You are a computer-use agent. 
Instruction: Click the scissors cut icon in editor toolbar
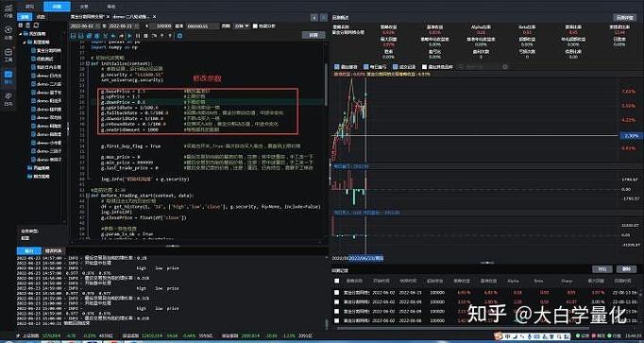tap(105, 36)
